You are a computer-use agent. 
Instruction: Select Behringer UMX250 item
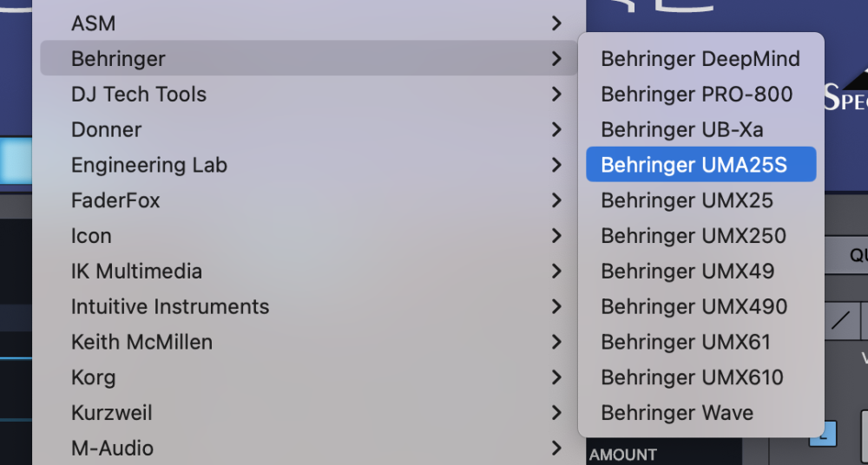click(693, 236)
